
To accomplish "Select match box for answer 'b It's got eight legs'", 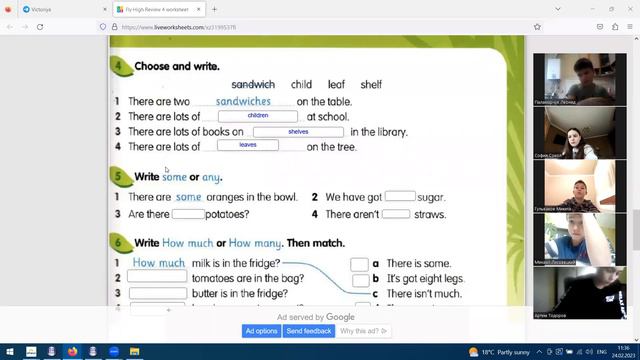I will 361,280.
